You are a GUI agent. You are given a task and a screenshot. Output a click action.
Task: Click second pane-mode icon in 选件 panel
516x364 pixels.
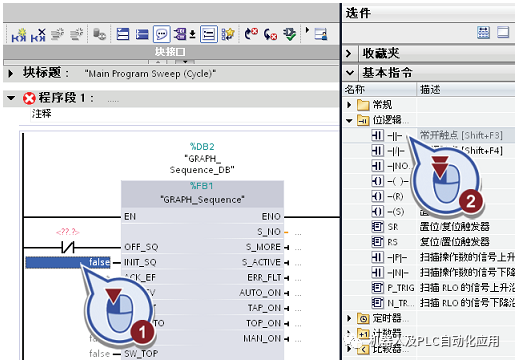[x=503, y=33]
